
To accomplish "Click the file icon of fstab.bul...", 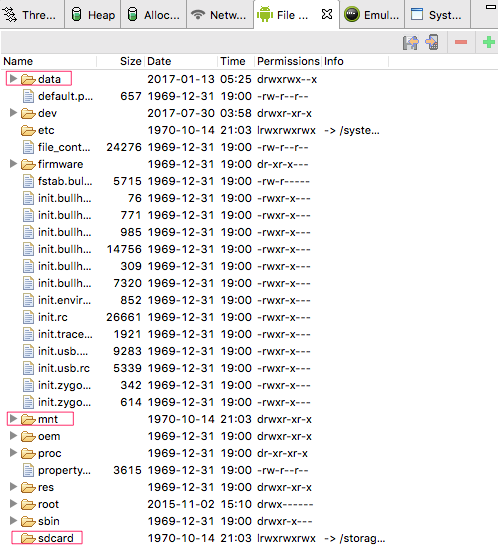I will [28, 181].
